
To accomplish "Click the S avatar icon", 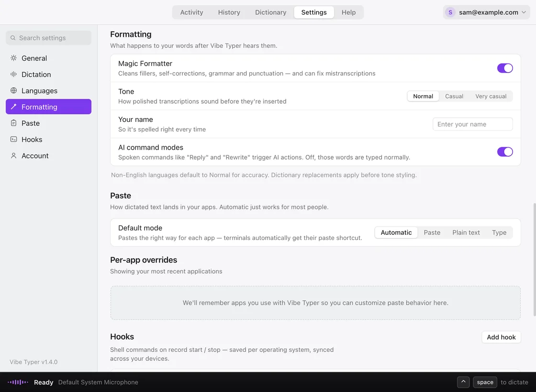I will [450, 12].
